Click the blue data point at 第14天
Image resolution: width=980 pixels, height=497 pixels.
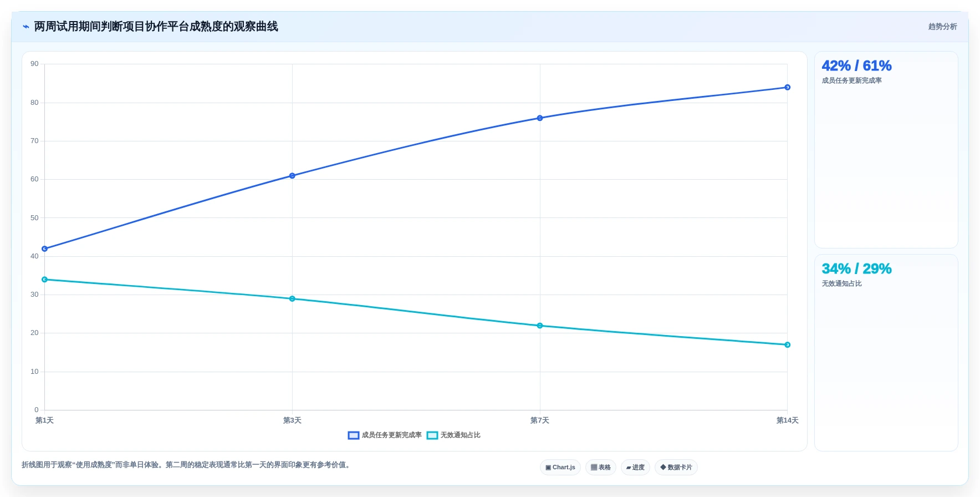787,88
